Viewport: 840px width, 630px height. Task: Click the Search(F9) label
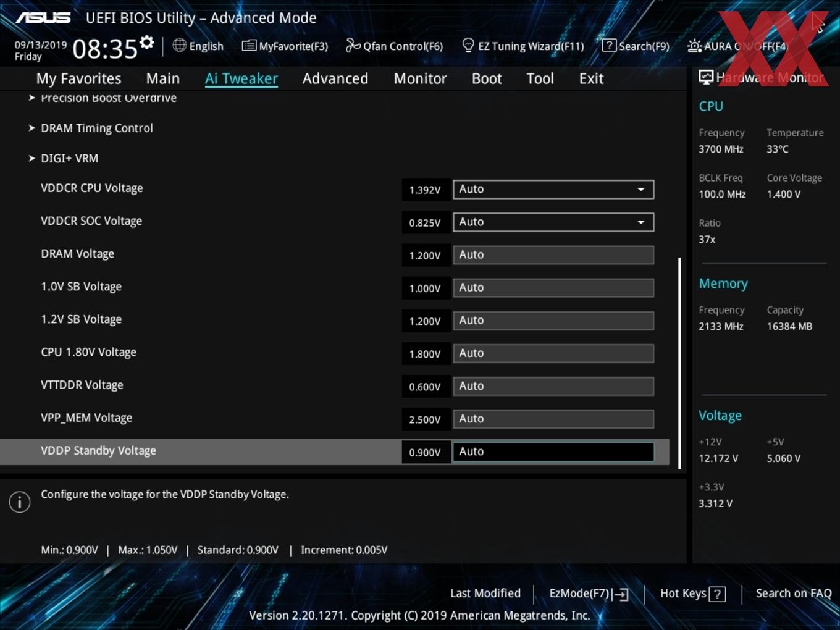click(x=644, y=46)
